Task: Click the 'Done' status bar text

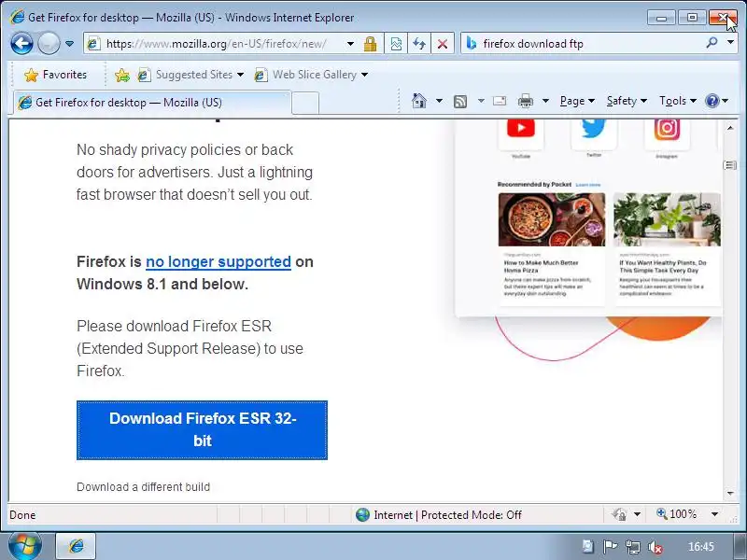Action: 22,515
